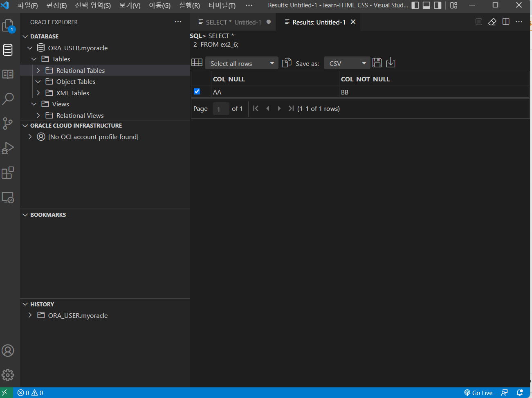Viewport: 532px width, 398px height.
Task: Split the editor to the right
Action: pos(506,22)
